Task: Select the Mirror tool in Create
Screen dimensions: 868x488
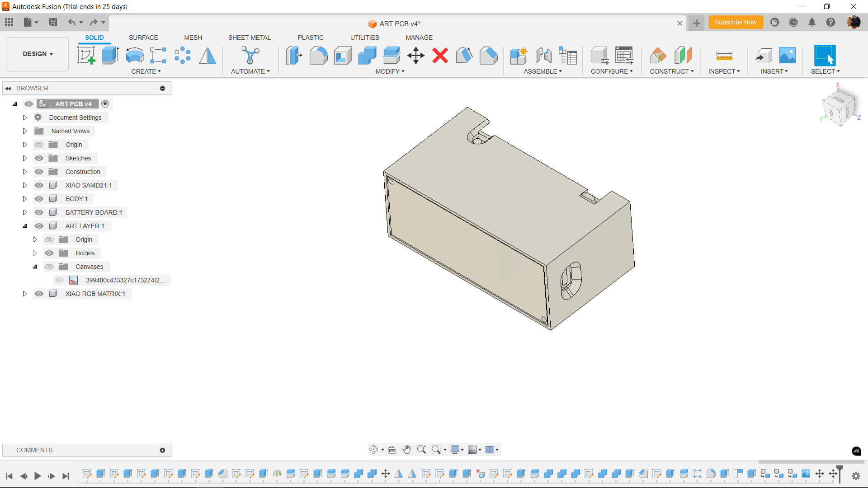Action: [208, 56]
